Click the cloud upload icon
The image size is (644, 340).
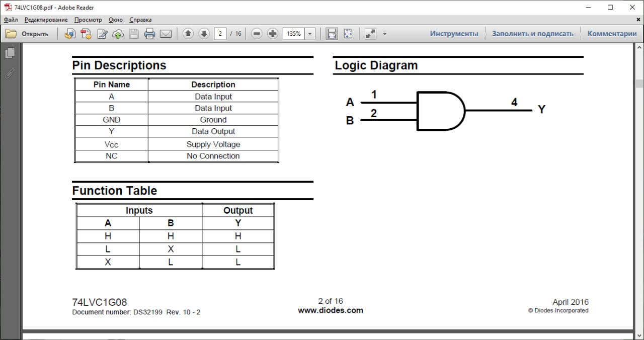tap(118, 34)
